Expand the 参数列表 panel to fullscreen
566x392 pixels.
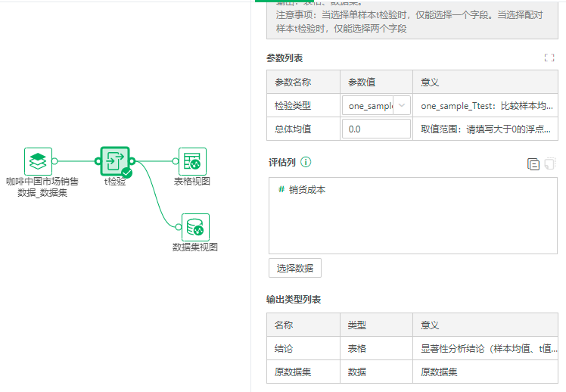549,58
